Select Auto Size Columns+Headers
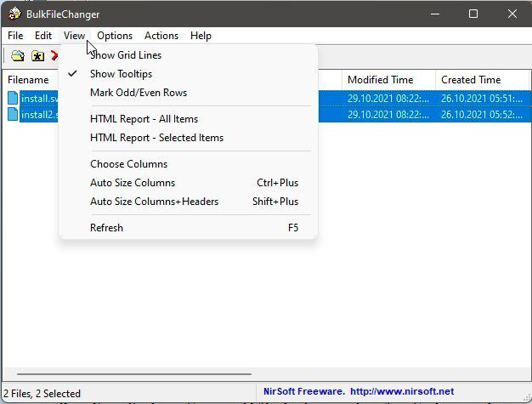 click(154, 202)
